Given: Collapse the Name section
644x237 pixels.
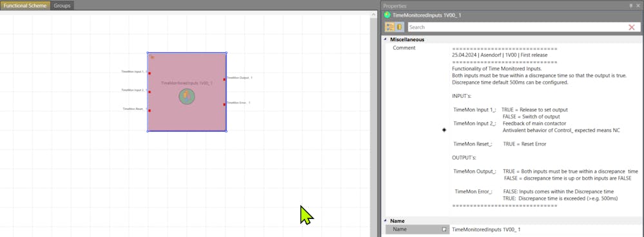Looking at the screenshot, I should [x=385, y=221].
